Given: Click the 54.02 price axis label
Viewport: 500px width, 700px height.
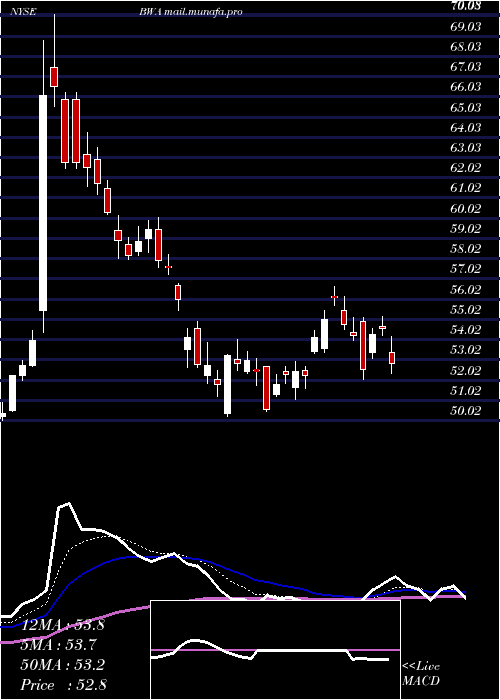Looking at the screenshot, I should coord(466,330).
